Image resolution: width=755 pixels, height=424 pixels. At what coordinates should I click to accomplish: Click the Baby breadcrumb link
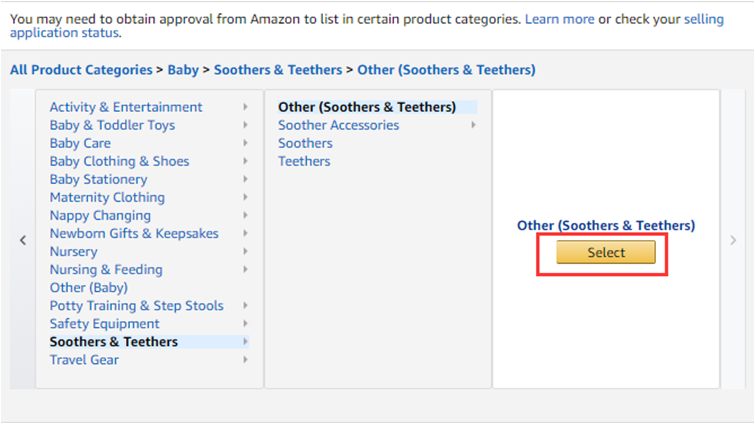[183, 70]
